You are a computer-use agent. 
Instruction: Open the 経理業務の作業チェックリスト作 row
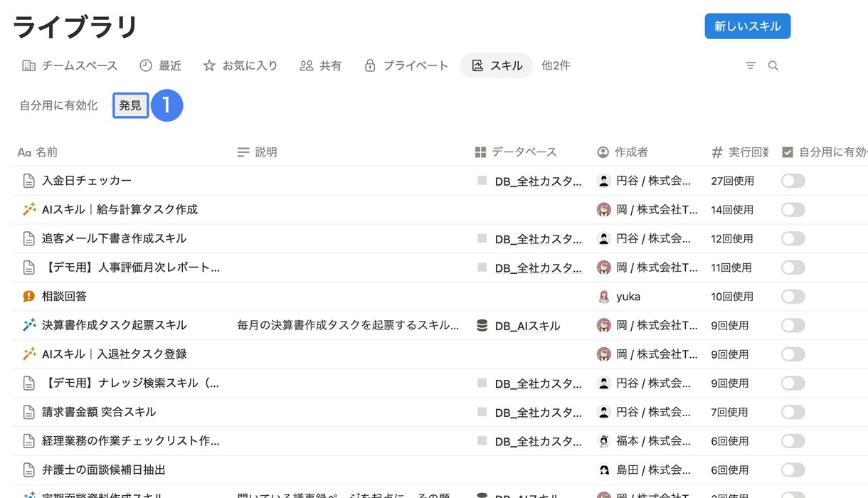(x=131, y=441)
